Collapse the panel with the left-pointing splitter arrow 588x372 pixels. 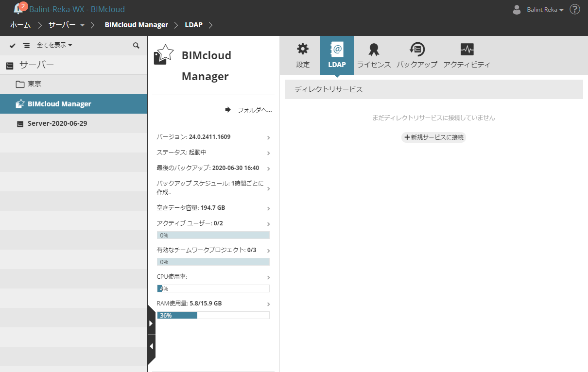(151, 347)
